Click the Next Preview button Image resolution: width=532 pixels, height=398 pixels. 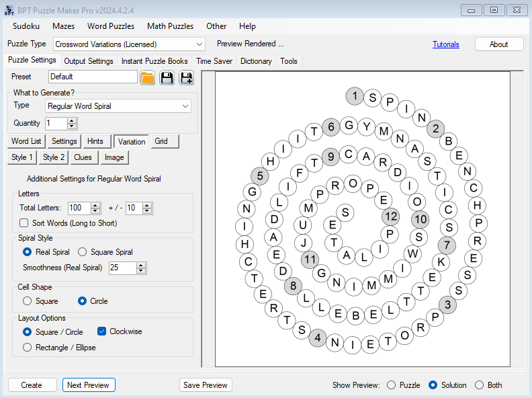coord(89,385)
